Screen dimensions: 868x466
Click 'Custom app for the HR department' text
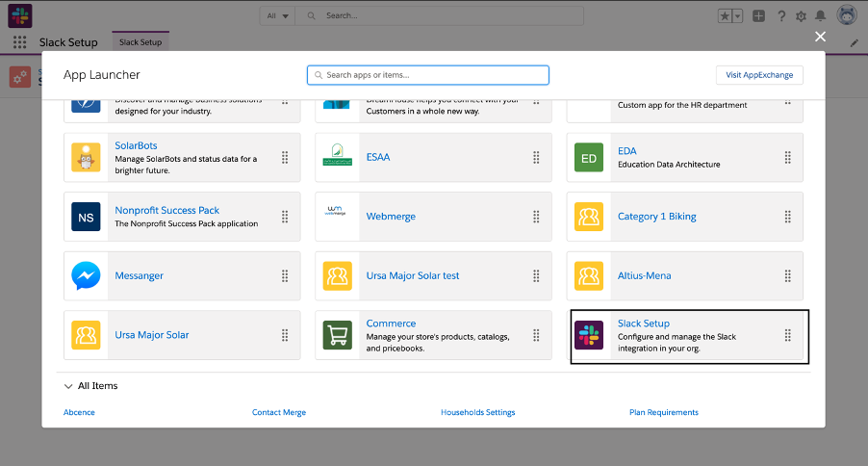click(682, 105)
